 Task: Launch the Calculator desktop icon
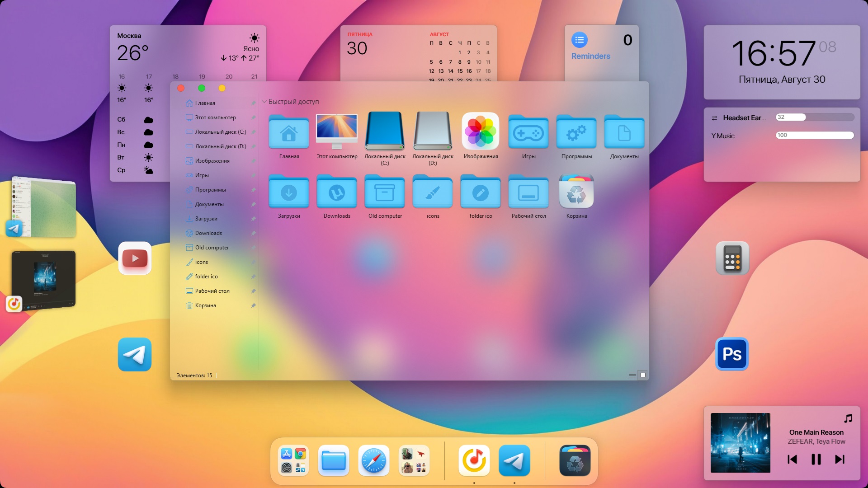pos(732,258)
